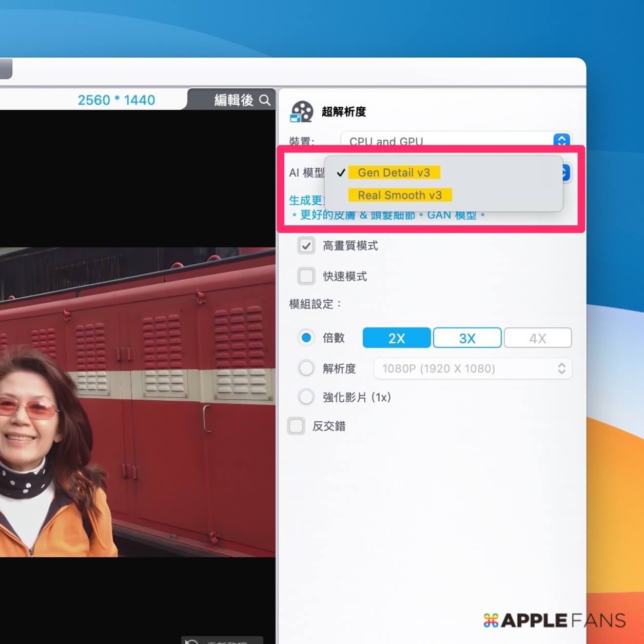Image resolution: width=644 pixels, height=644 pixels.
Task: Enable the 快速模式 checkbox
Action: [x=306, y=276]
